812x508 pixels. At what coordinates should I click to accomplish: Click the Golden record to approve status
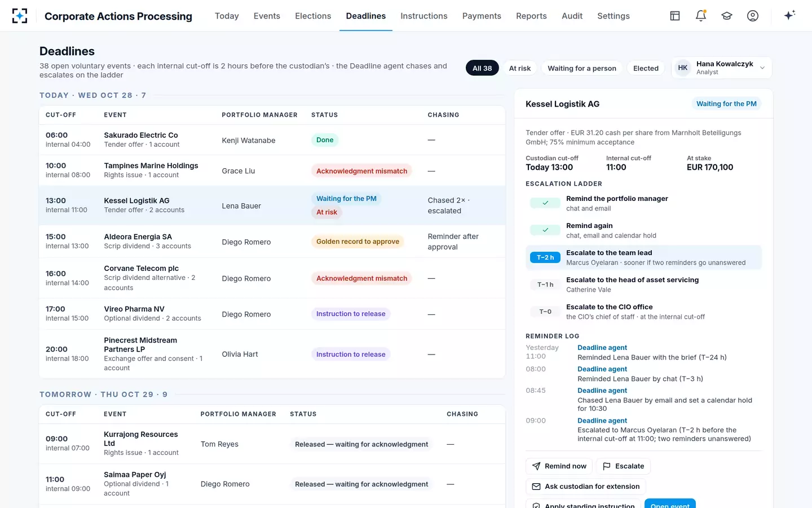[x=358, y=242]
